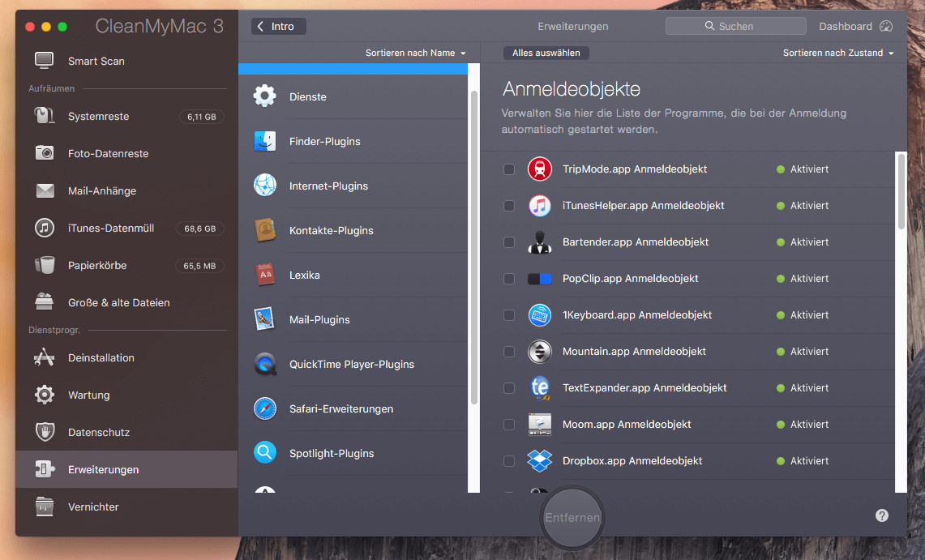Select the Moom.app checkbox
Viewport: 925px width, 560px height.
508,425
